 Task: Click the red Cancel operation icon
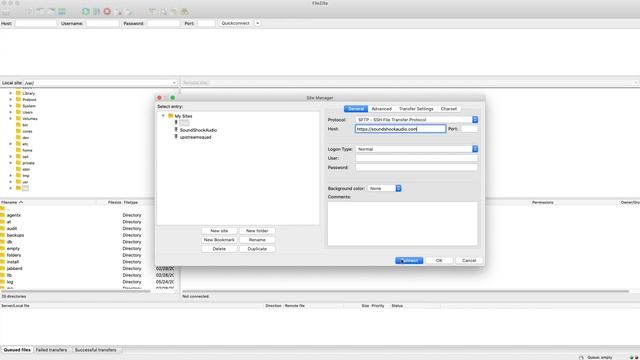point(107,12)
